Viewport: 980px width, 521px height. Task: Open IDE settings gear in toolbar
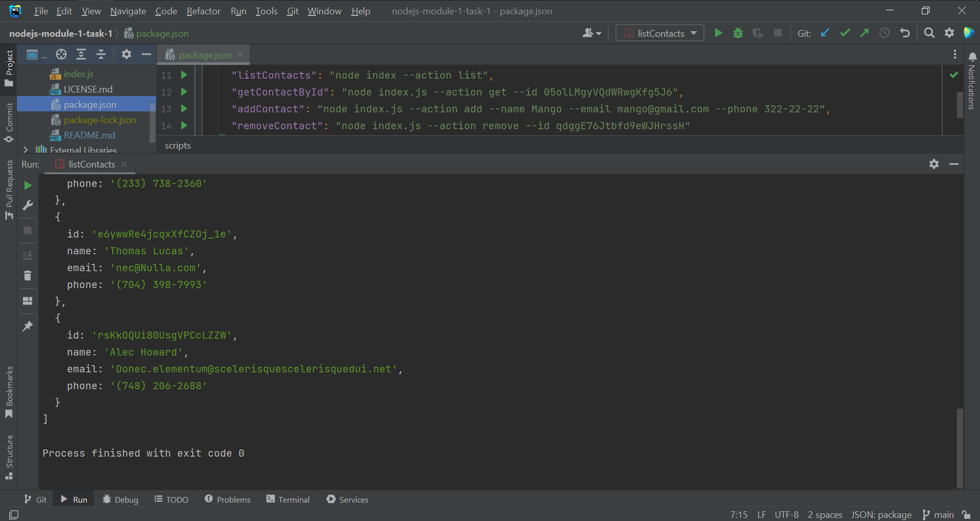tap(949, 33)
